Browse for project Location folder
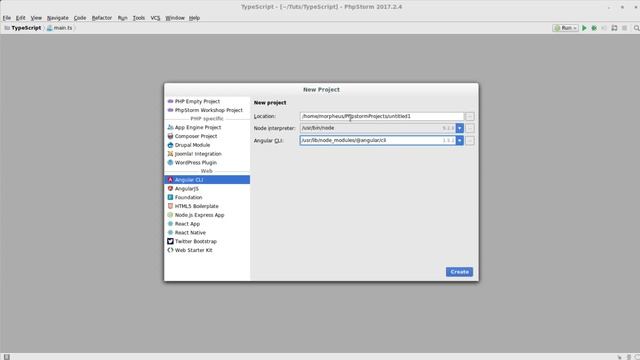The height and width of the screenshot is (360, 640). point(470,116)
